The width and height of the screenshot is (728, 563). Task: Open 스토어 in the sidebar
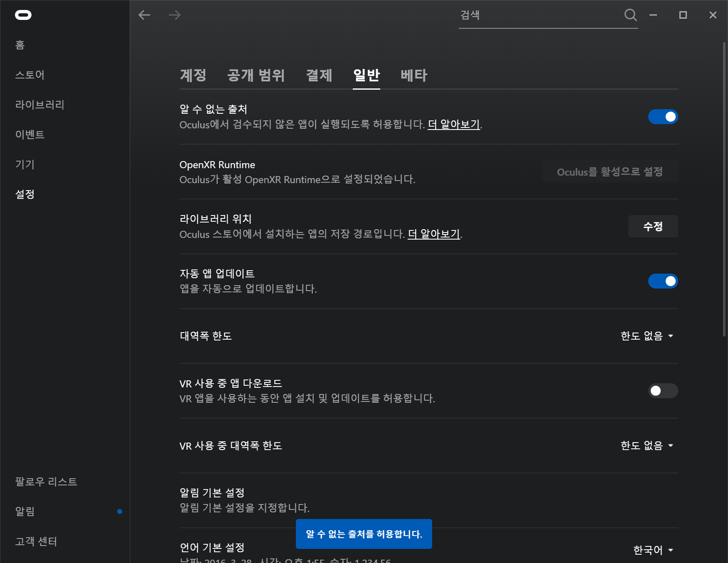pyautogui.click(x=30, y=75)
